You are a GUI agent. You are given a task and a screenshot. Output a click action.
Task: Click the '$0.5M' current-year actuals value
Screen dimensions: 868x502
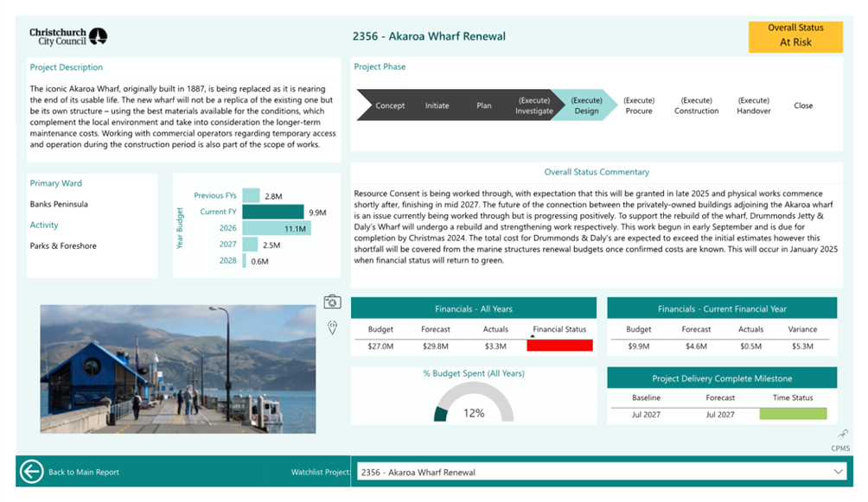tap(750, 346)
